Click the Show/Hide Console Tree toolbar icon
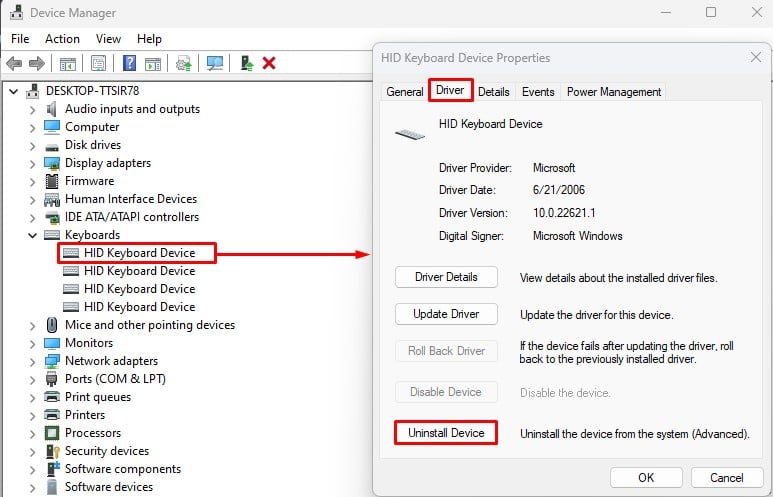 (x=68, y=64)
